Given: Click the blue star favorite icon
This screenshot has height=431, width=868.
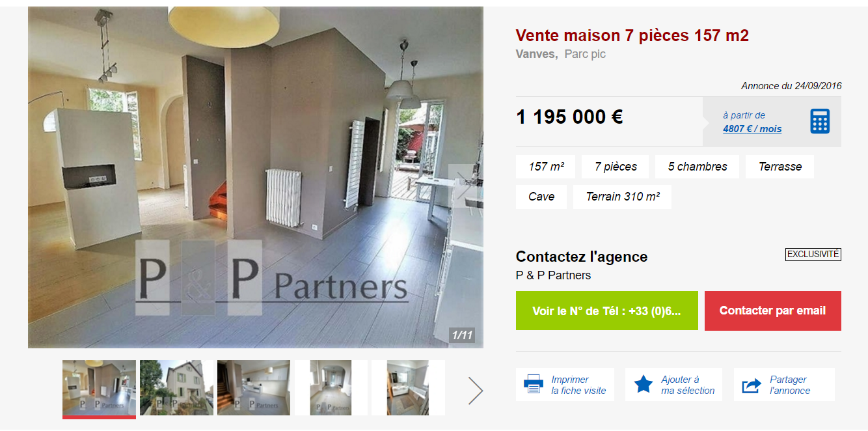Looking at the screenshot, I should tap(643, 384).
